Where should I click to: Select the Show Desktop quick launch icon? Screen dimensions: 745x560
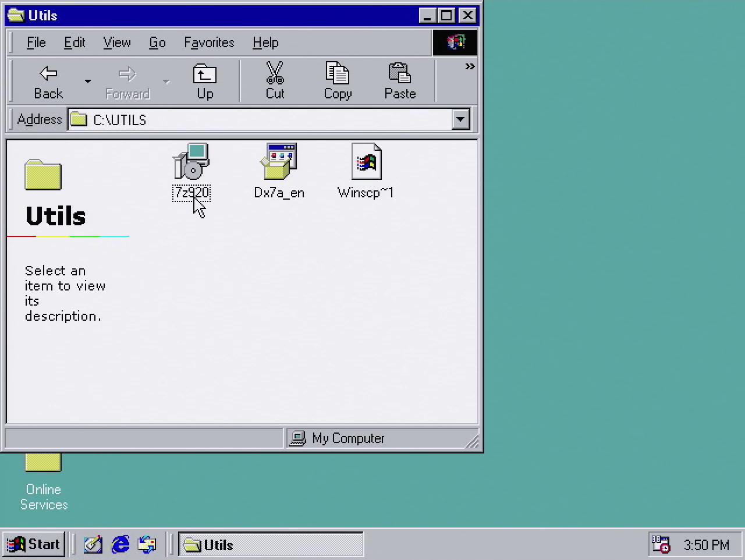click(93, 544)
